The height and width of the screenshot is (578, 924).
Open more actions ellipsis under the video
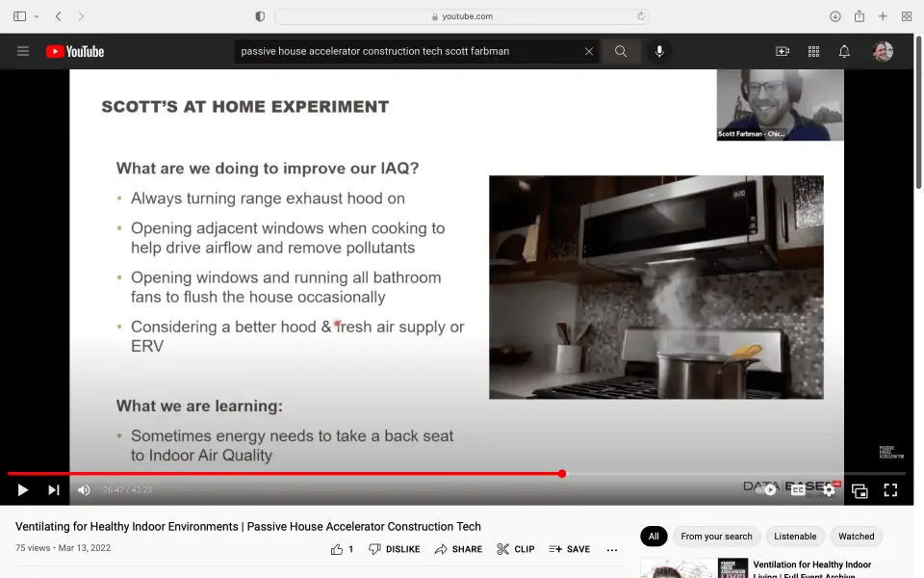coord(612,549)
